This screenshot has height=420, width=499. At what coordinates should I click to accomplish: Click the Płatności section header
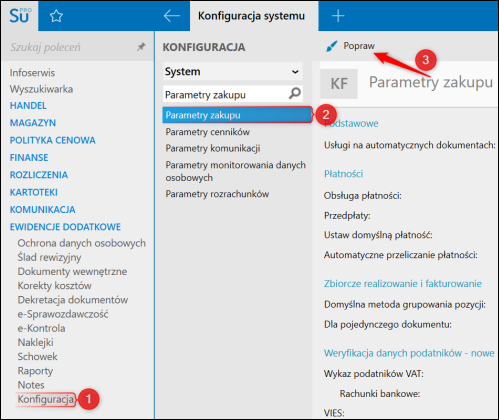coord(343,174)
